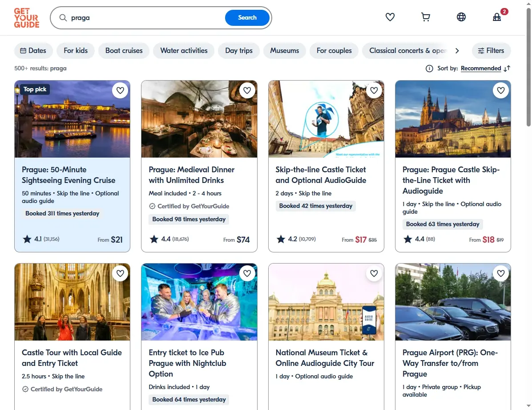Select the For couples category chip
The width and height of the screenshot is (532, 410).
pos(334,51)
